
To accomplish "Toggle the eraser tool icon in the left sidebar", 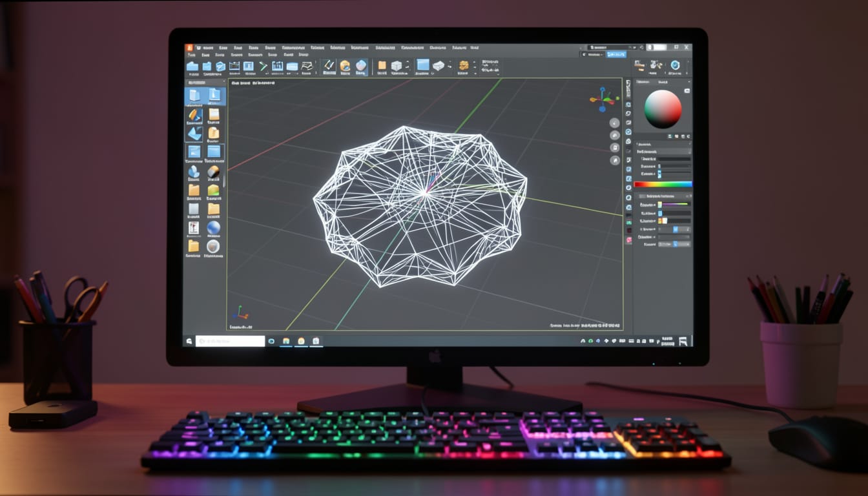I will (212, 172).
